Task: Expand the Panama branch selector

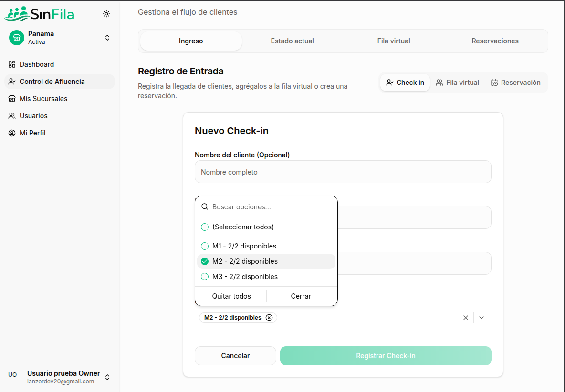Action: pos(107,38)
